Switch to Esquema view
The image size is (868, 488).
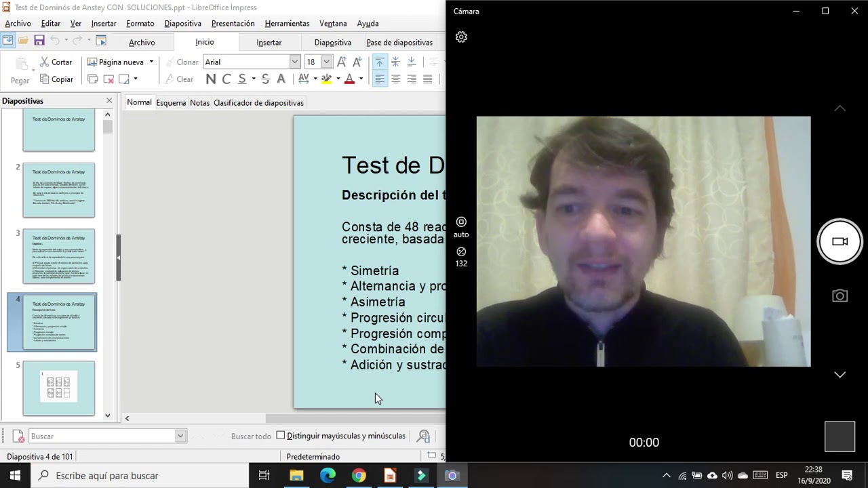point(171,102)
